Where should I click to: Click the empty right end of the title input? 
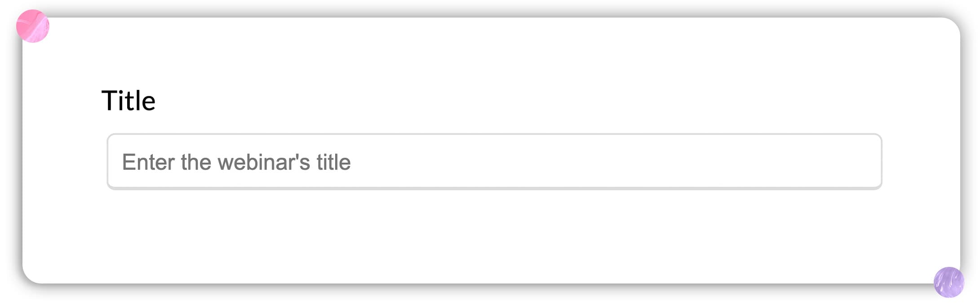point(831,162)
